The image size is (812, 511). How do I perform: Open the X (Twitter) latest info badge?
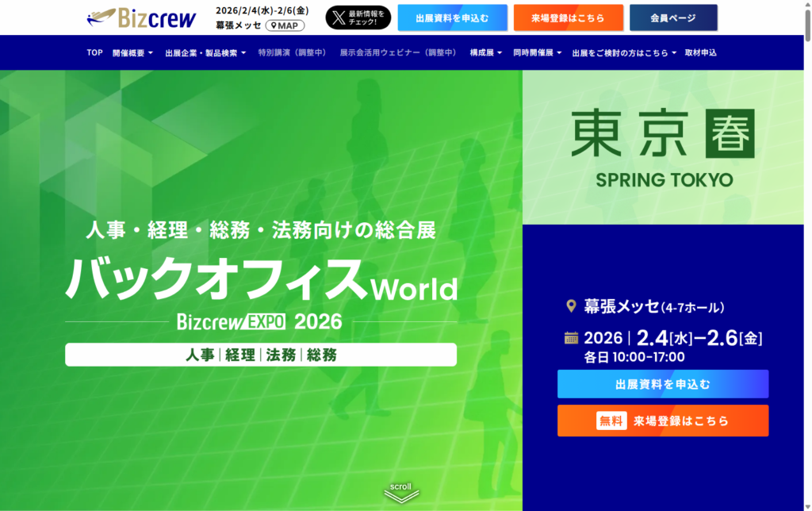point(358,17)
